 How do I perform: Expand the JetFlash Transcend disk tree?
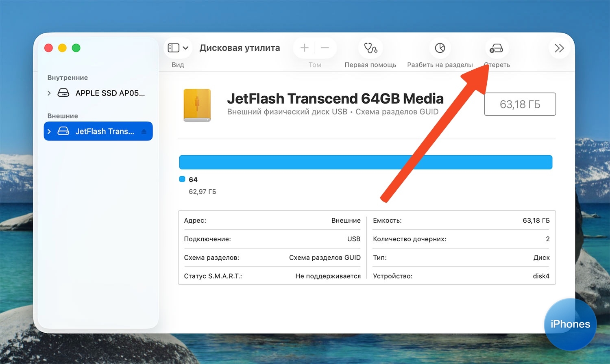[49, 131]
